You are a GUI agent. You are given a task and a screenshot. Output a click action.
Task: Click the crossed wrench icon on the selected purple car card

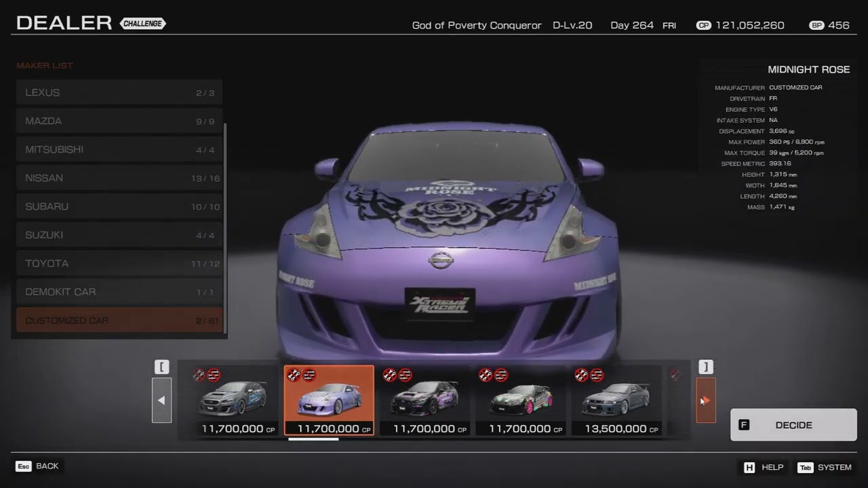[294, 375]
